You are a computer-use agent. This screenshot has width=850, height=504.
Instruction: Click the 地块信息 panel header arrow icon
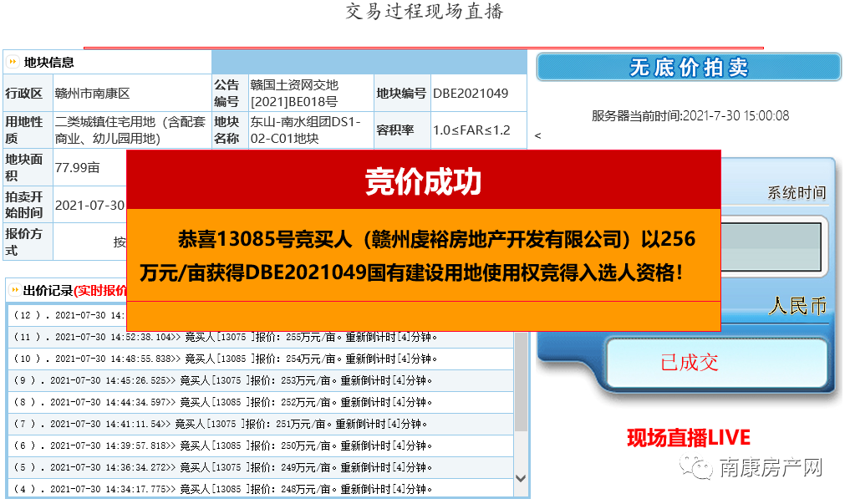[x=12, y=61]
